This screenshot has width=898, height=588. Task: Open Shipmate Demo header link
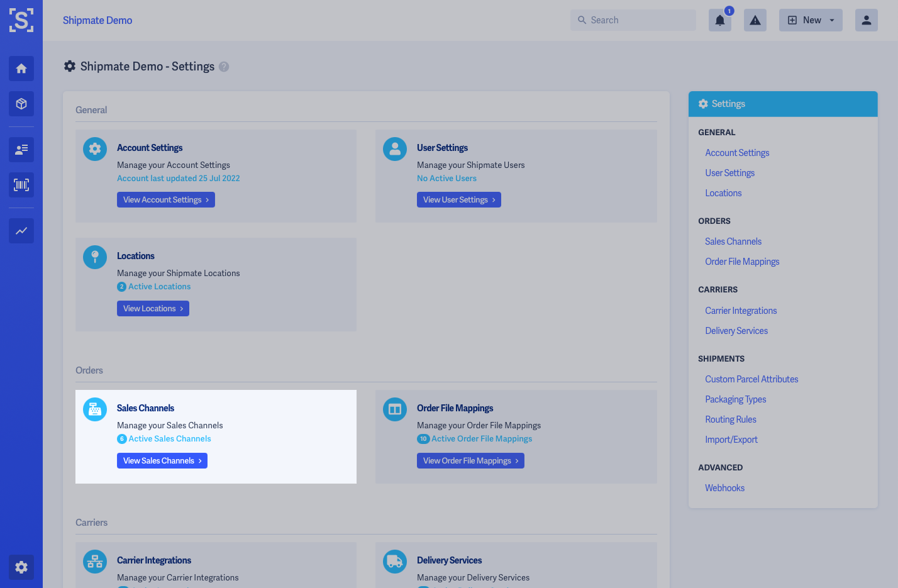97,20
